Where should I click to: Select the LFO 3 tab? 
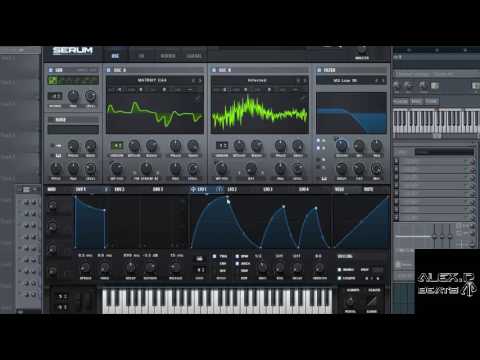268,189
